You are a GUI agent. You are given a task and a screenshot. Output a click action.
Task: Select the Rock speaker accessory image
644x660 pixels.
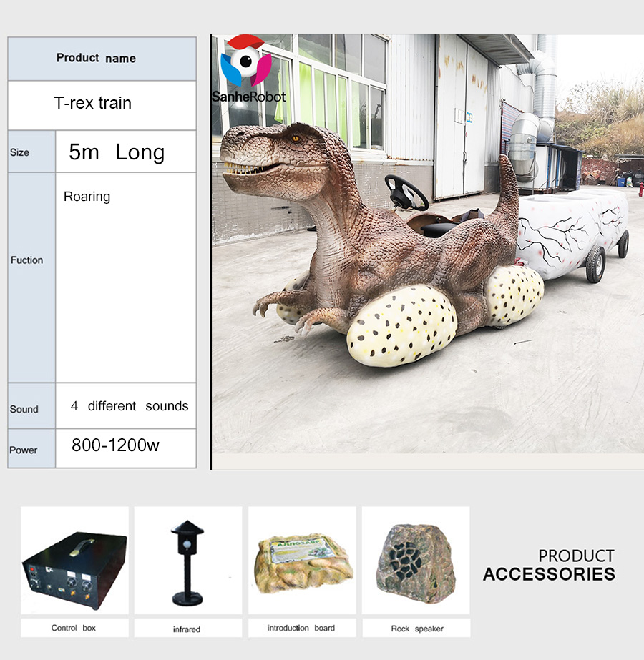coord(416,560)
